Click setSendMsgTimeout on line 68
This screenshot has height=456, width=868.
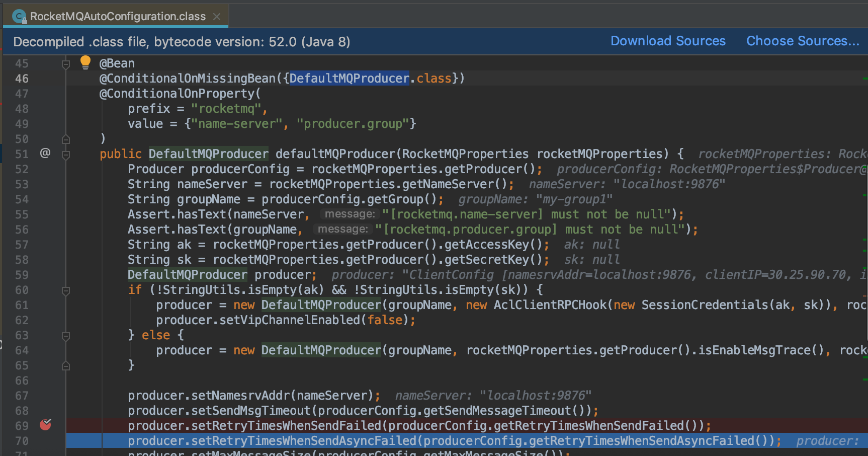pos(251,411)
